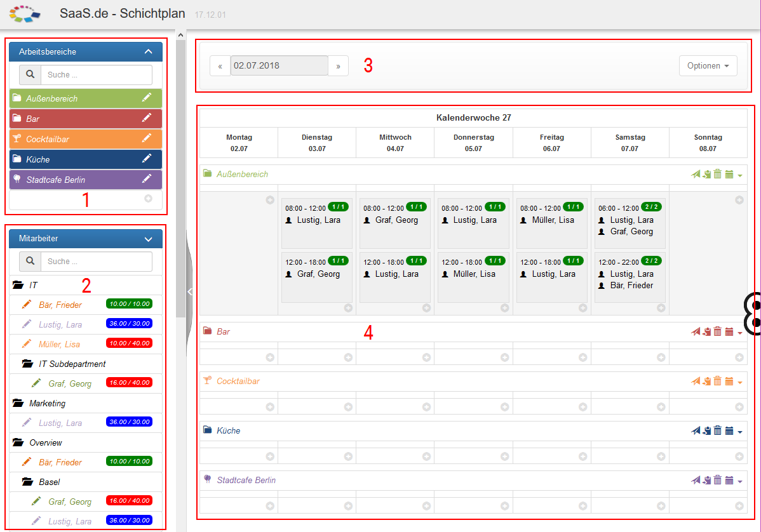Add a Dienstag shift in the Küche row
The image size is (761, 532).
349,456
